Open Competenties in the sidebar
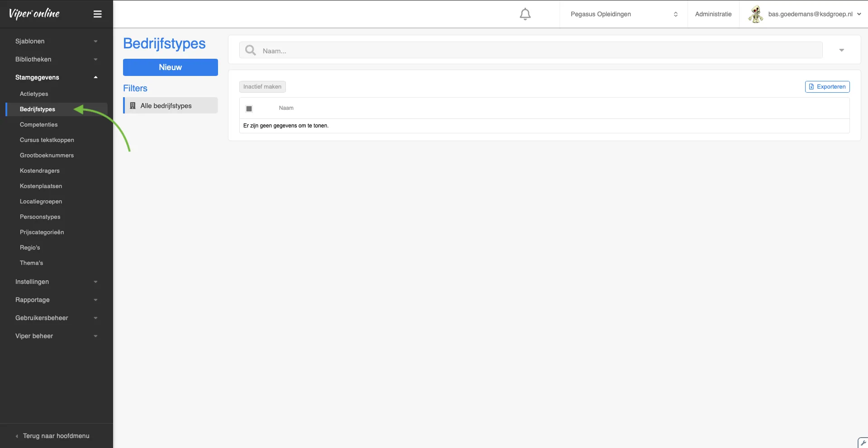Image resolution: width=868 pixels, height=448 pixels. pos(39,125)
